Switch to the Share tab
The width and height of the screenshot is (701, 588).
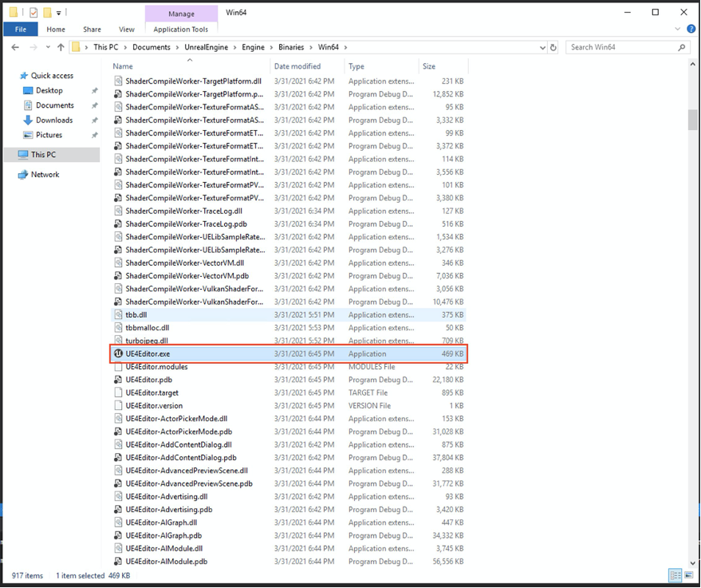[92, 29]
